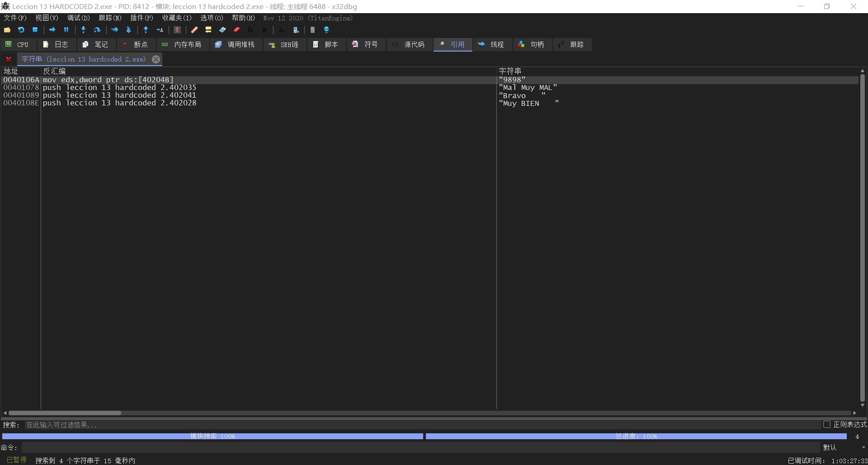The image size is (868, 465).
Task: Close the 字符串 search results tab
Action: (x=156, y=59)
